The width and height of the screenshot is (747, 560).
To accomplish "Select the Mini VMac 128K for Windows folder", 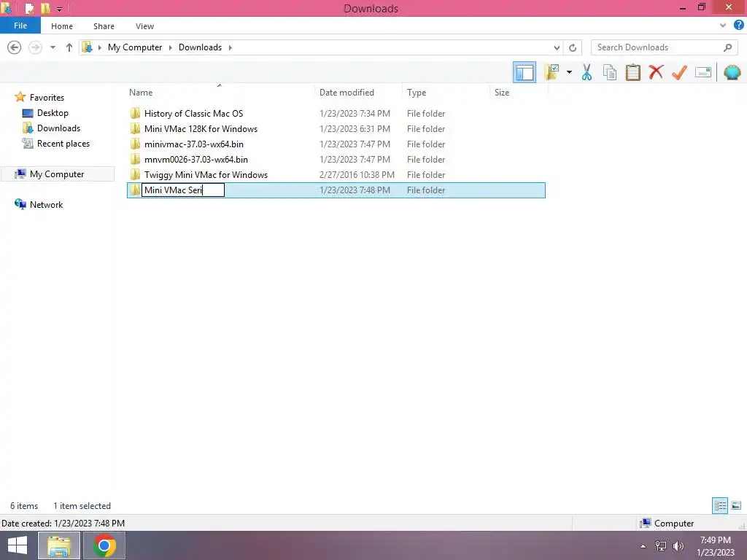I will point(201,128).
